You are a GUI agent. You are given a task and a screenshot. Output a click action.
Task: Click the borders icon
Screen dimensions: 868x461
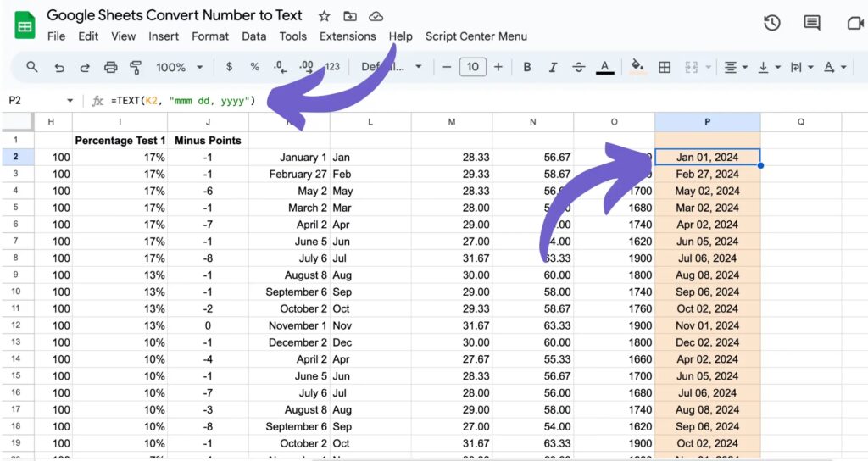coord(665,67)
